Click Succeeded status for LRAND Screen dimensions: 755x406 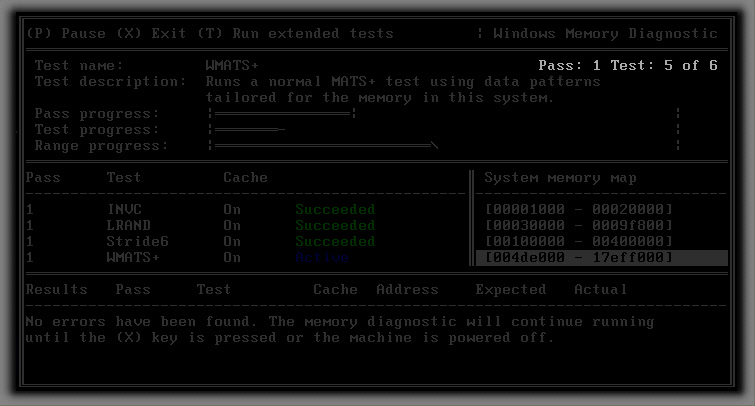pos(335,225)
